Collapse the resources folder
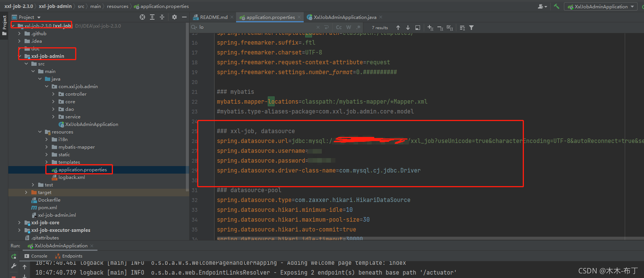644x278 pixels. (40, 132)
